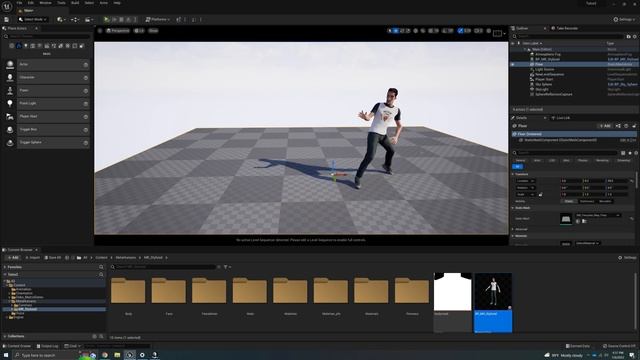Screen dimensions: 640x360
Task: Click the Windows Start button
Action: (x=6, y=355)
